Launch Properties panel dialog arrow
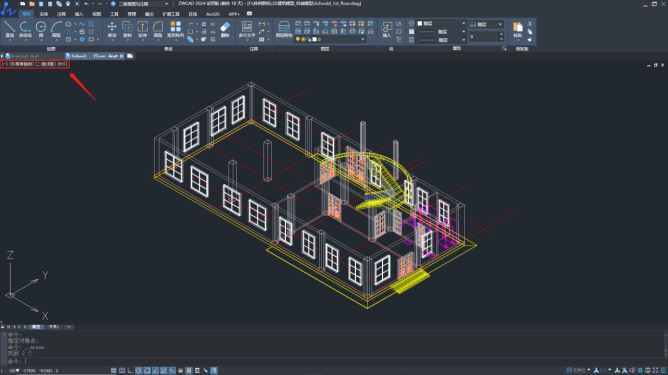 pos(504,49)
